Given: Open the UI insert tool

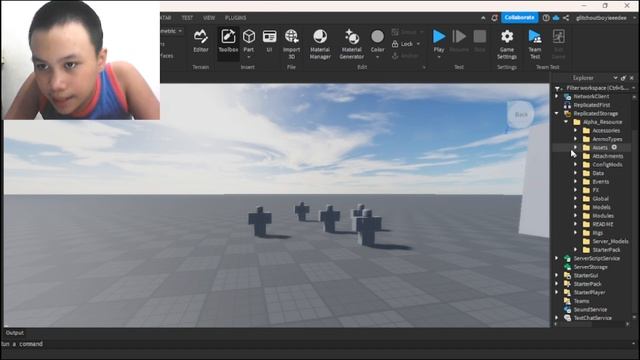Looking at the screenshot, I should (x=269, y=41).
